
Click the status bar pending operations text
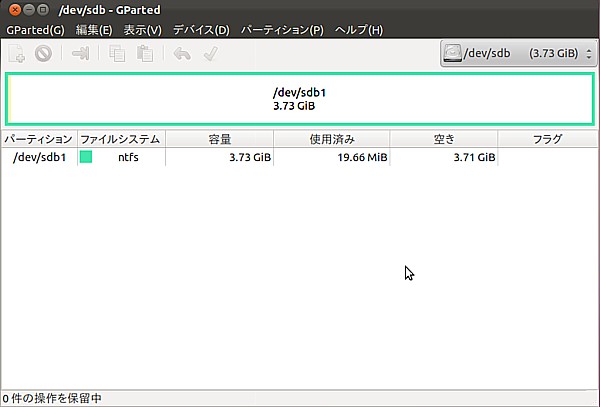point(52,399)
